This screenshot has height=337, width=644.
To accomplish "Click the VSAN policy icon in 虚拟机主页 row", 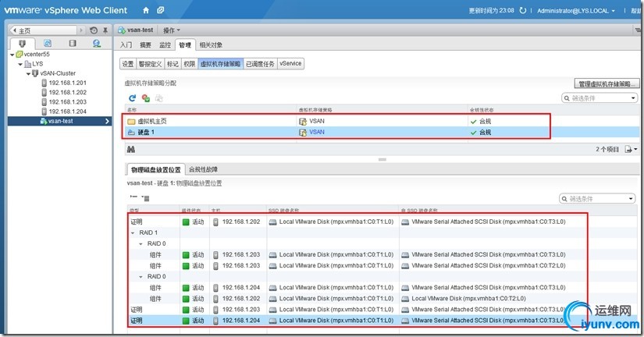I will (303, 122).
